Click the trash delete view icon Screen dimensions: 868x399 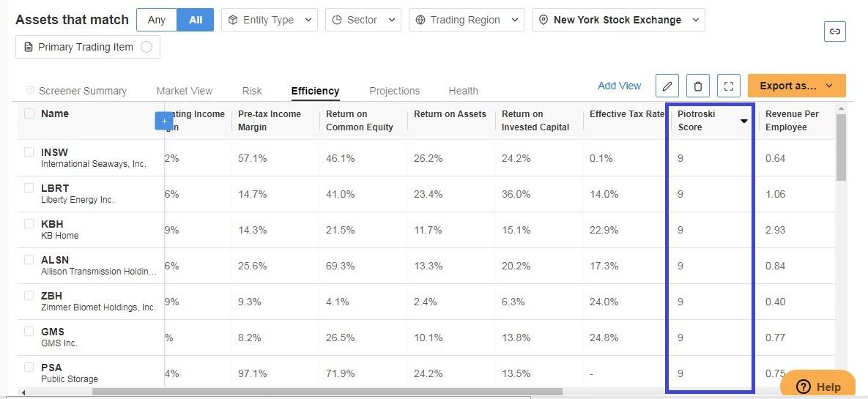[x=698, y=86]
